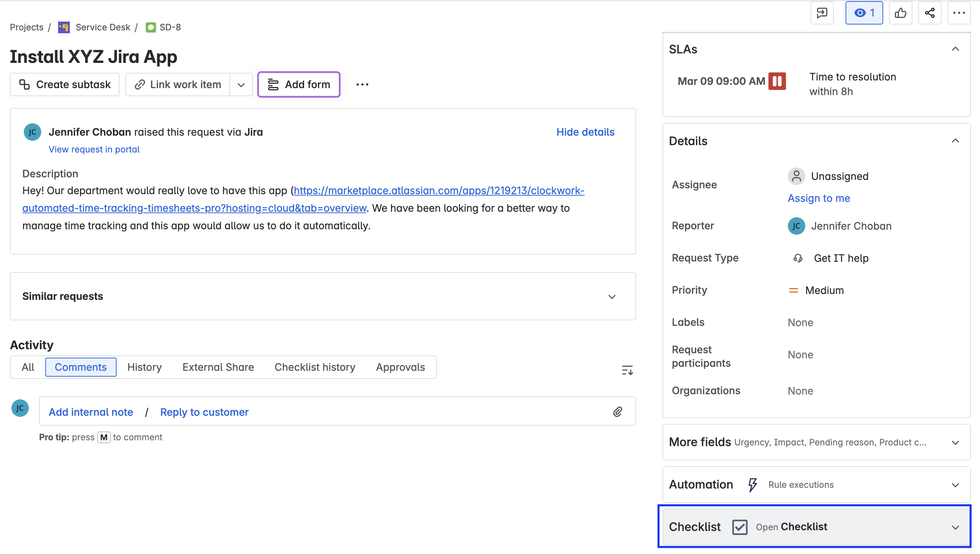Click the attachment paperclip icon

point(618,412)
